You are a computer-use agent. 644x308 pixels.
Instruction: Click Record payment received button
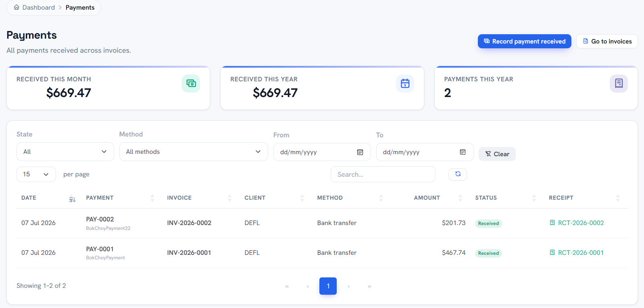[525, 41]
